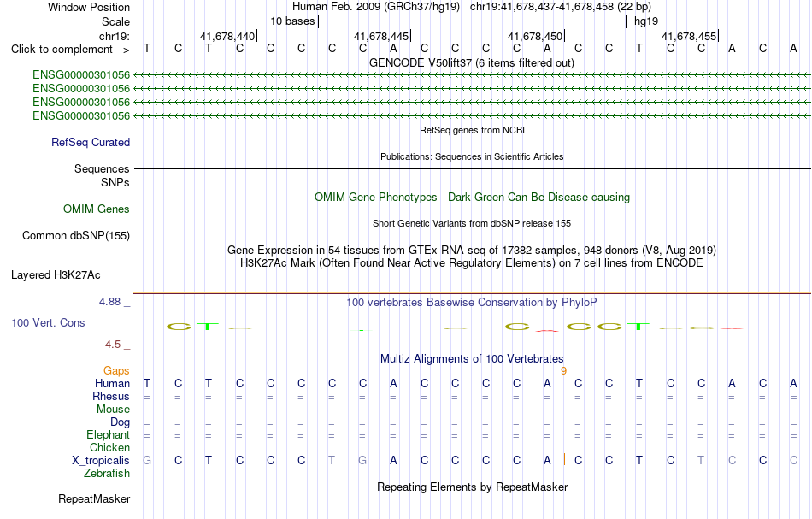812x519 pixels.
Task: Click the Layered H3K27Ac track label
Action: click(56, 275)
